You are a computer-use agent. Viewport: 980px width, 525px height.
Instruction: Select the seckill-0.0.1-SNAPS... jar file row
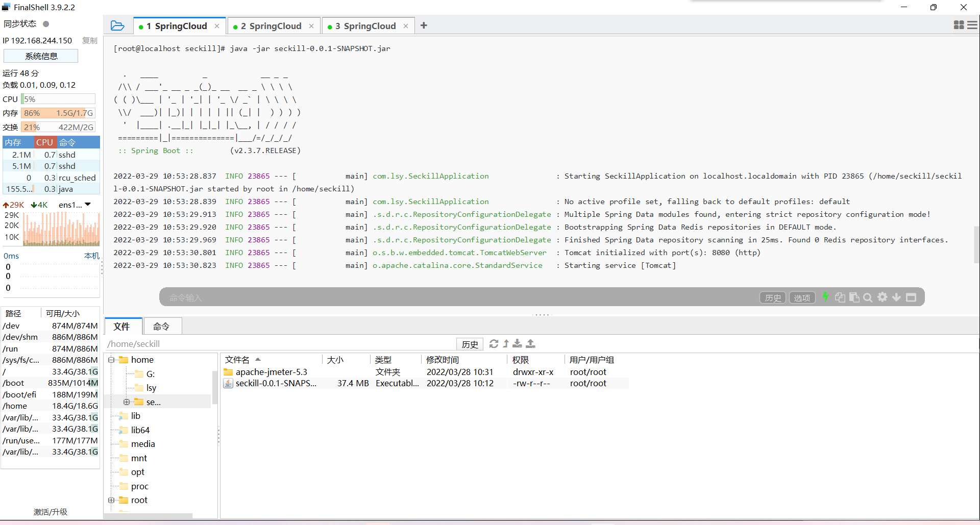pos(425,383)
